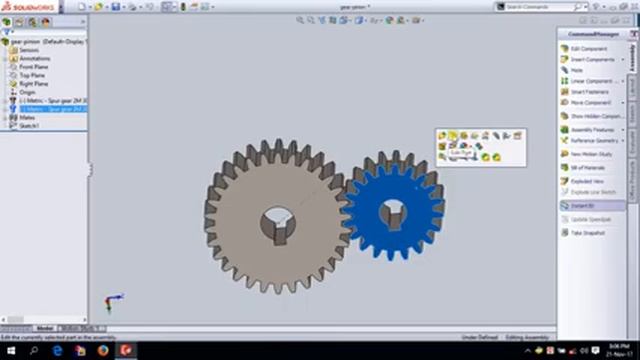This screenshot has height=360, width=640.
Task: Open Insert Components dropdown arrow
Action: [622, 60]
